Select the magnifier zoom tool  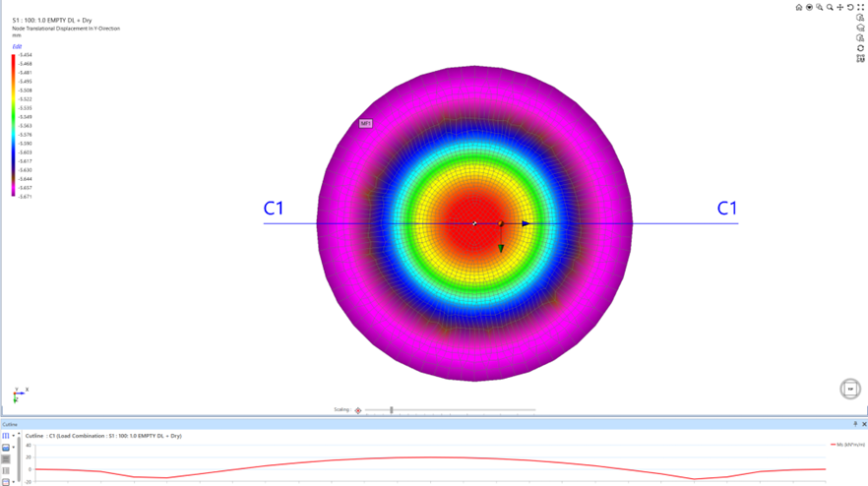point(830,7)
